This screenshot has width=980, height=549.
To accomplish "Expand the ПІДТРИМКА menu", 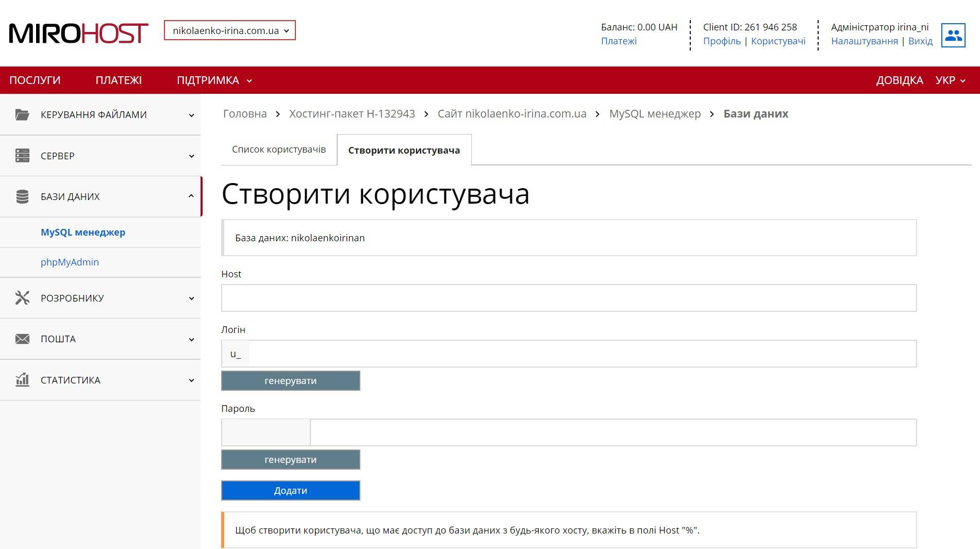I will 214,80.
